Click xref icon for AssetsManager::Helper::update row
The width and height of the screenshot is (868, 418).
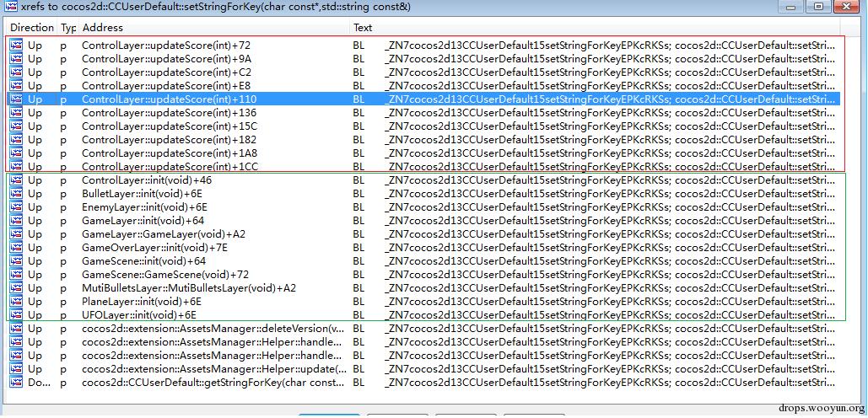[x=15, y=369]
